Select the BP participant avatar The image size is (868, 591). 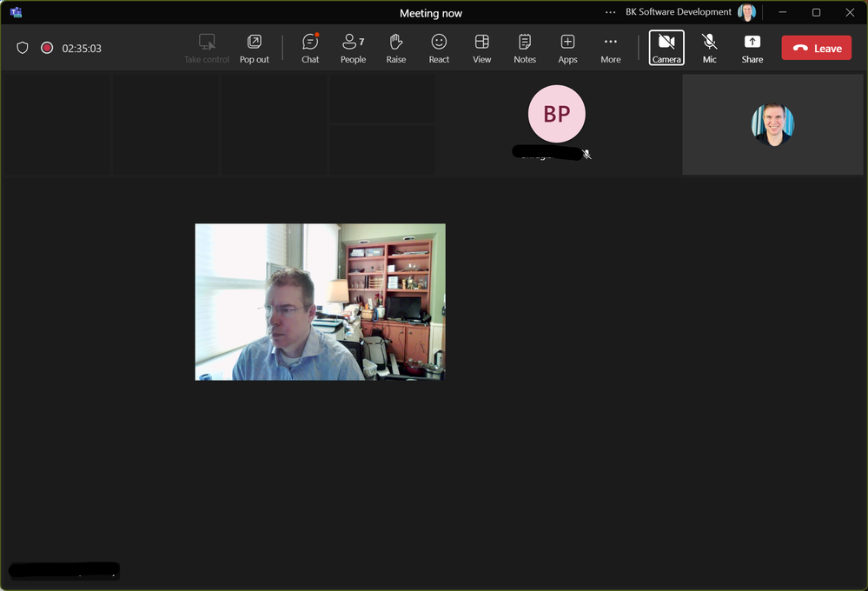click(x=556, y=114)
